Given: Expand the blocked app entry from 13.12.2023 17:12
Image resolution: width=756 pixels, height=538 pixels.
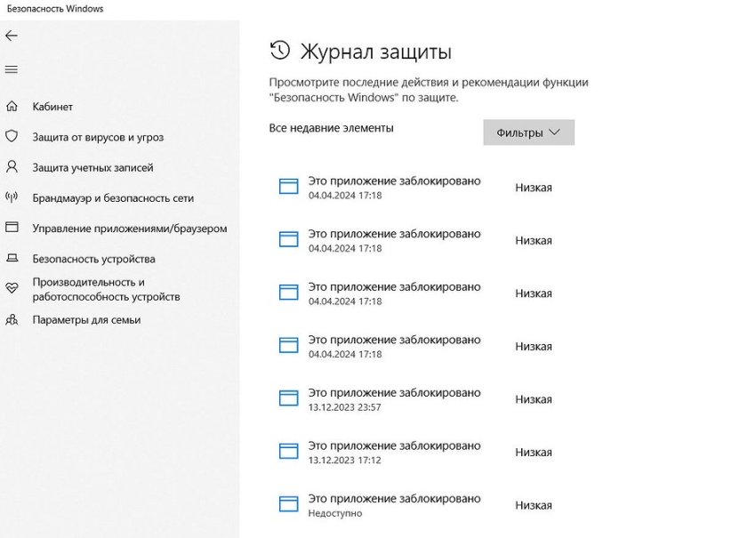Looking at the screenshot, I should click(394, 452).
